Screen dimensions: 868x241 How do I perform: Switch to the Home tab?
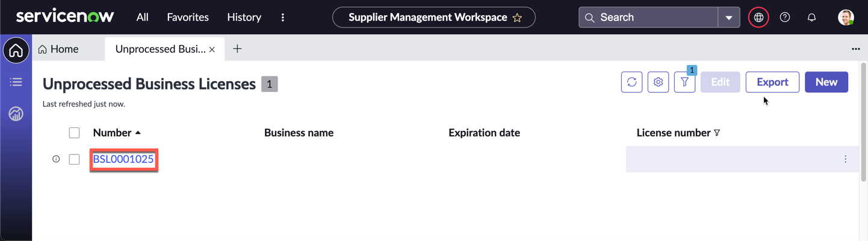pos(59,49)
